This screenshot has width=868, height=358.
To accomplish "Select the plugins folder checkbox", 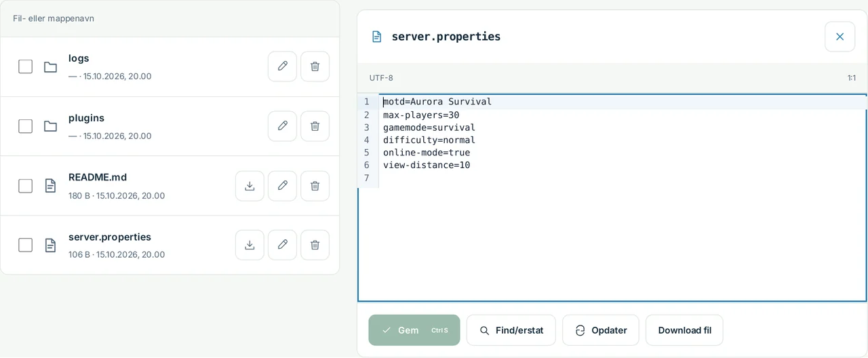I will pyautogui.click(x=25, y=126).
